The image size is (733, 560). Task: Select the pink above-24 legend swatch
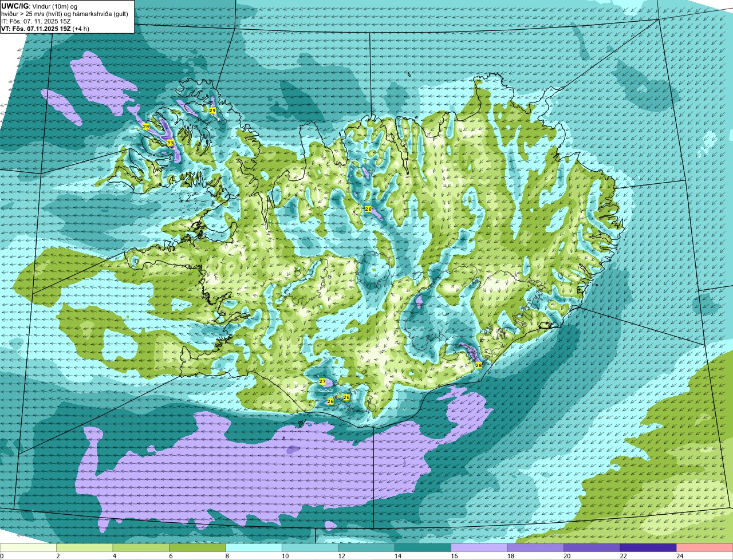[705, 548]
